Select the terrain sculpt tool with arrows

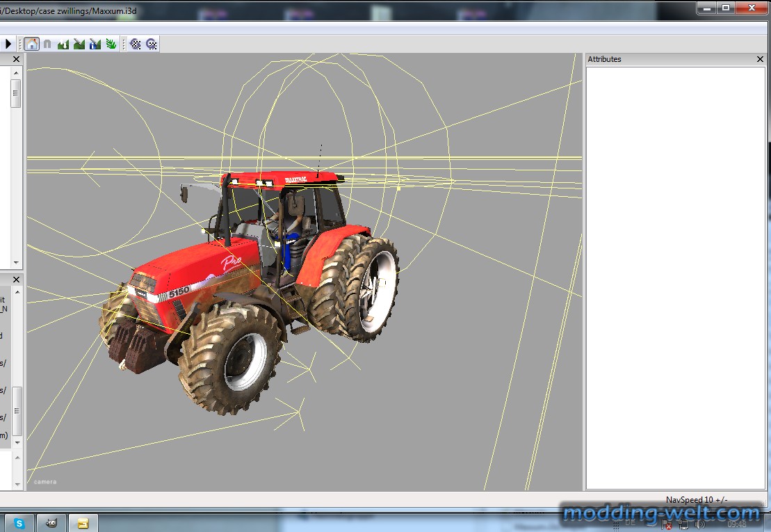(x=63, y=45)
